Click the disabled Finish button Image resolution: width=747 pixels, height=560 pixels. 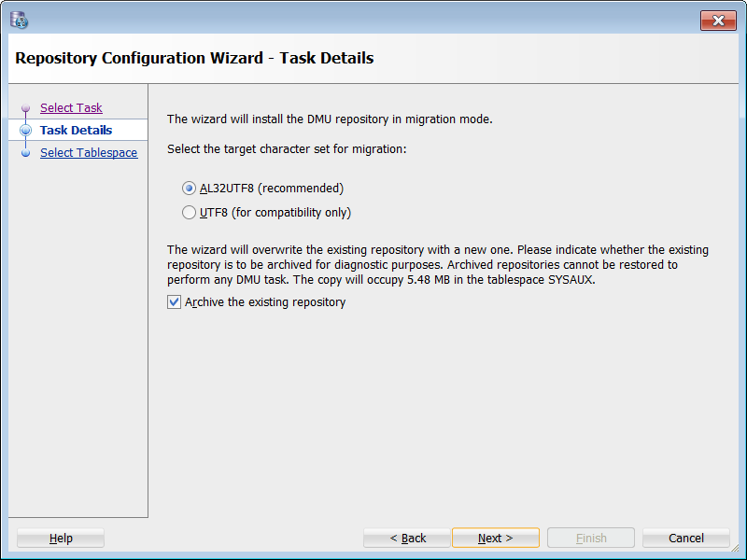coord(591,539)
